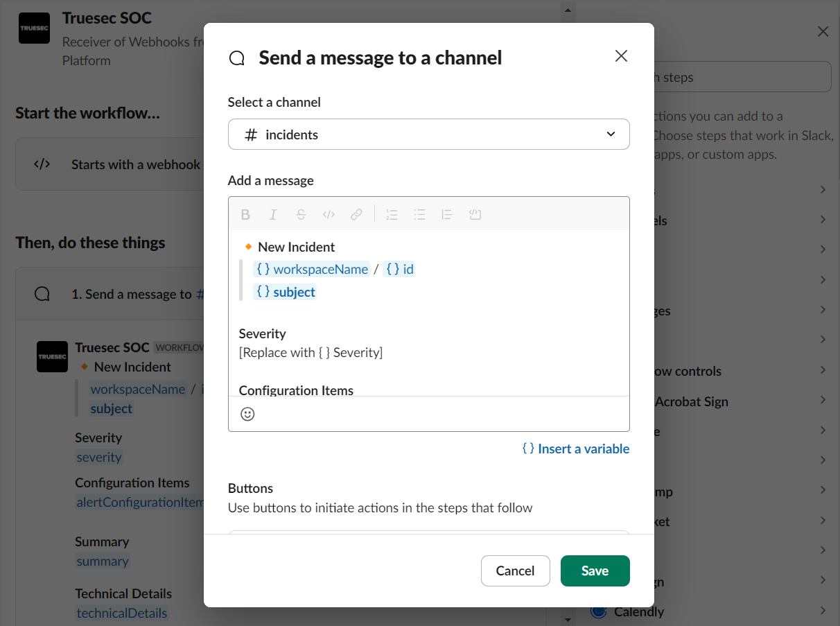Insert a link using the link icon
This screenshot has width=840, height=626.
(356, 214)
